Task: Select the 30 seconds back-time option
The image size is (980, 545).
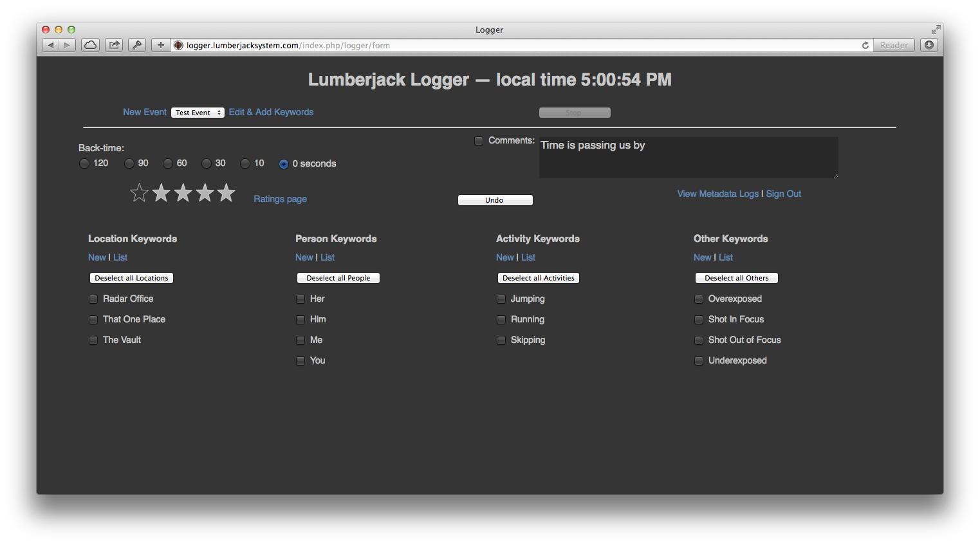Action: point(207,163)
